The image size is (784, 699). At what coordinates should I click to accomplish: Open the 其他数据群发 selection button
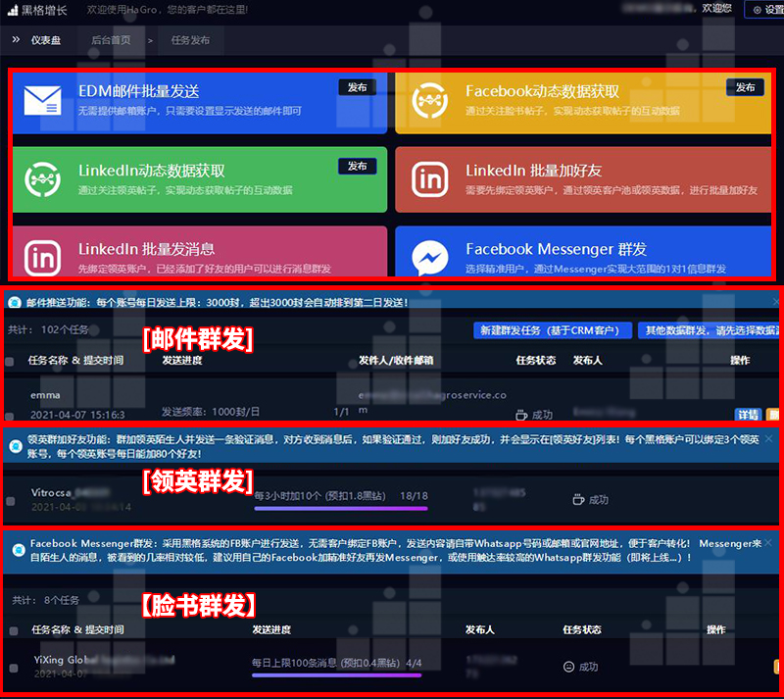pyautogui.click(x=708, y=330)
